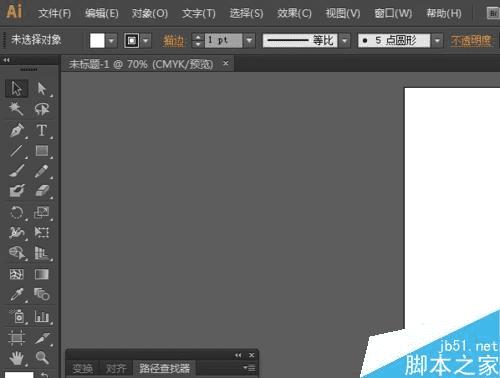Viewport: 500px width, 378px height.
Task: Expand the fill color dropdown arrow
Action: (112, 41)
